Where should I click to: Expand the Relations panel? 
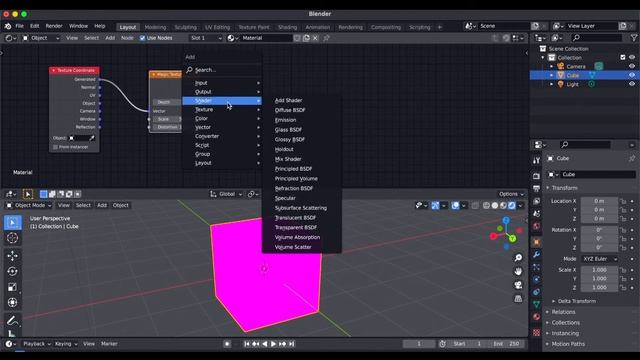click(563, 312)
